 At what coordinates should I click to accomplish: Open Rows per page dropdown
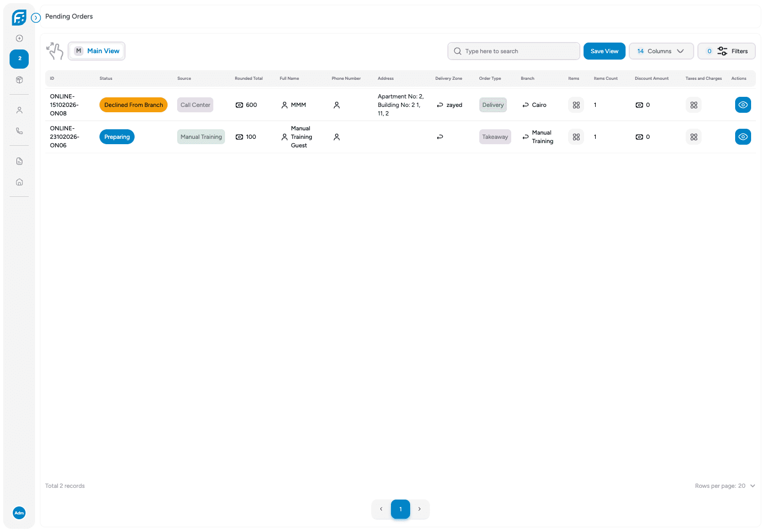(725, 486)
